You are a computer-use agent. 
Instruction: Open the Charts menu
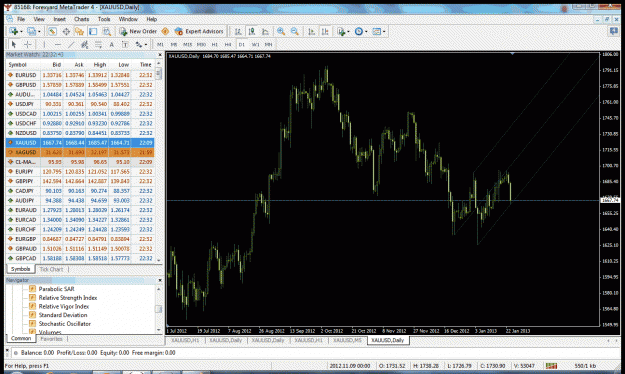click(82, 19)
